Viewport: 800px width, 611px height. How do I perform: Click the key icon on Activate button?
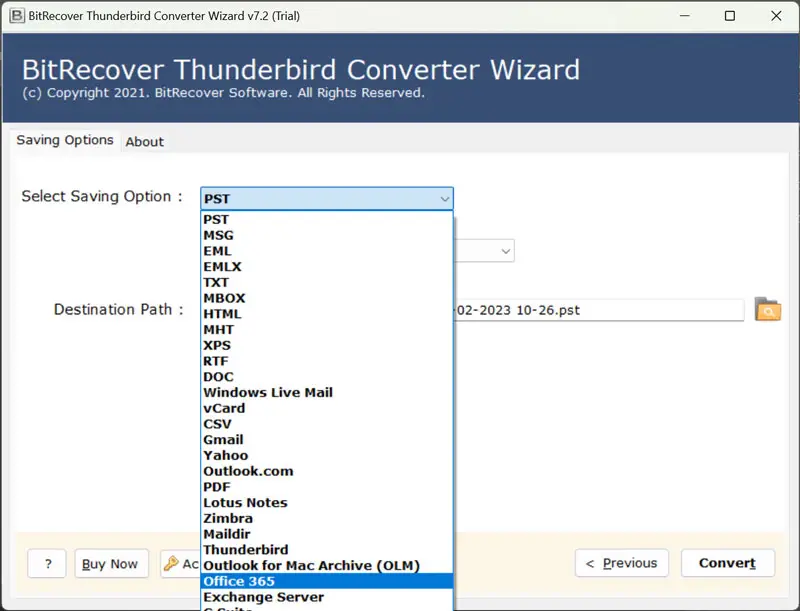(x=171, y=564)
